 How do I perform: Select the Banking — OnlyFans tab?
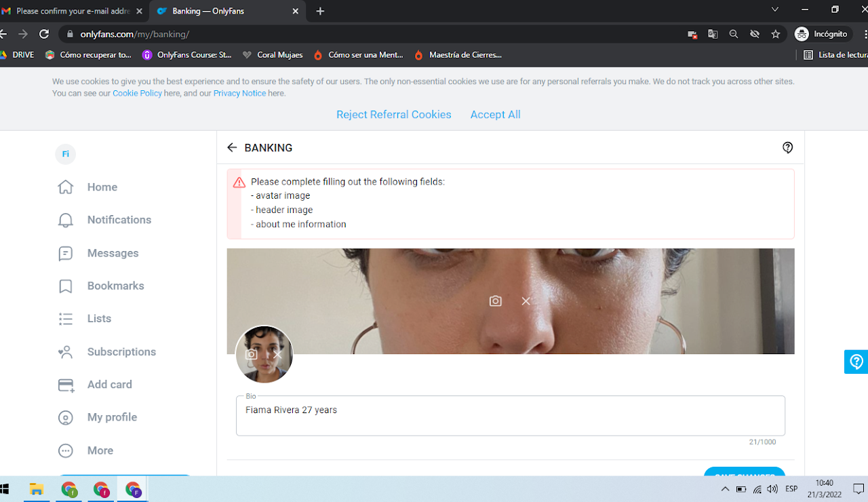coord(227,12)
